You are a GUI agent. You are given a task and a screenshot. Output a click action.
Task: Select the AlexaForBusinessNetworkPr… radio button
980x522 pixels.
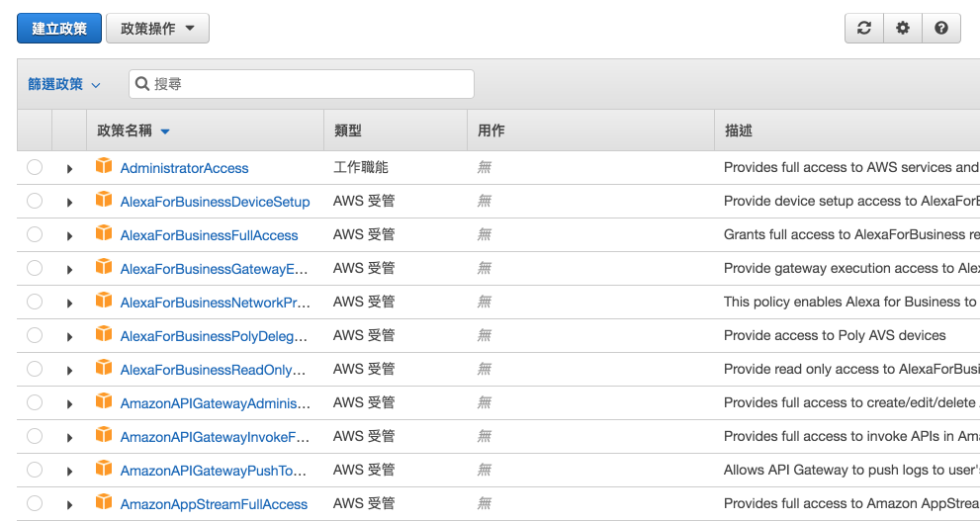(35, 302)
